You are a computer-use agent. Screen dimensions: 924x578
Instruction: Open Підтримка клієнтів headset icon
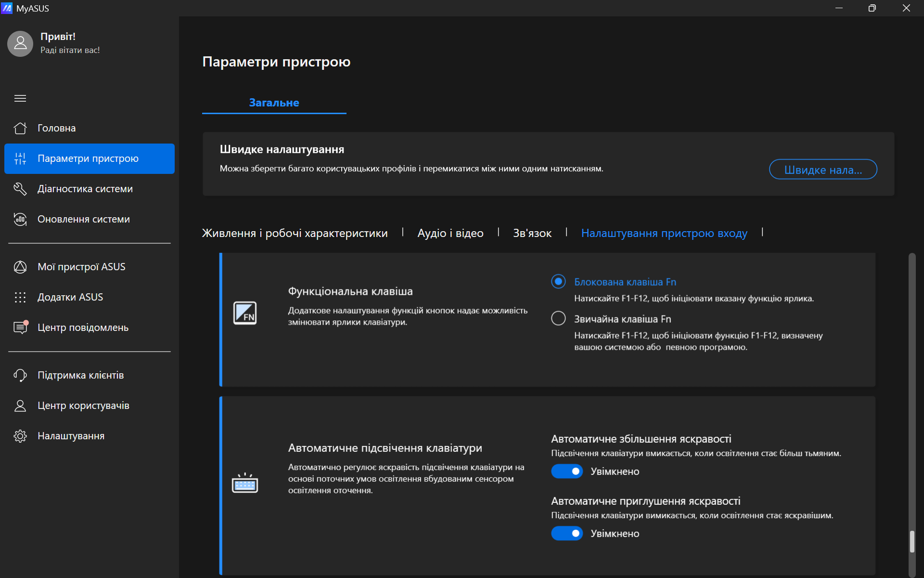coord(20,375)
